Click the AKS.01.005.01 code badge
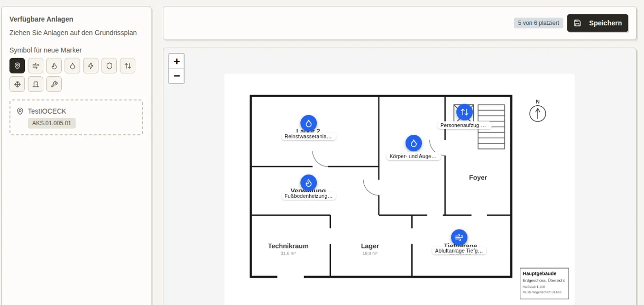Image resolution: width=644 pixels, height=305 pixels. click(x=52, y=123)
